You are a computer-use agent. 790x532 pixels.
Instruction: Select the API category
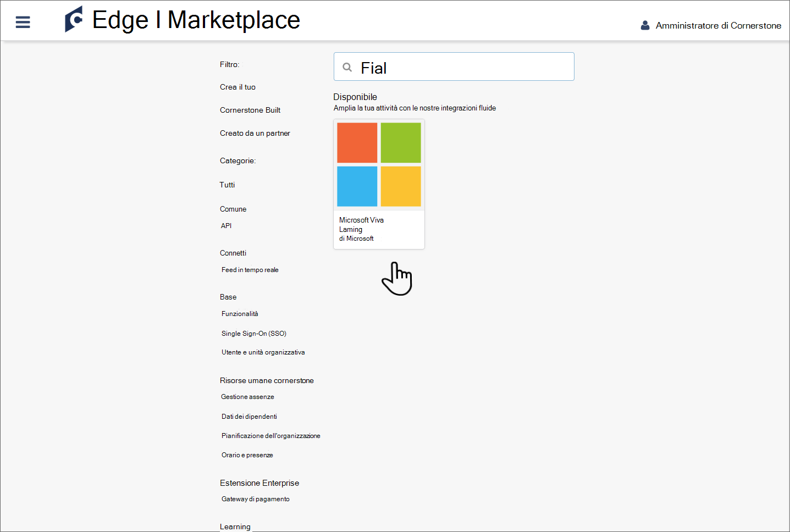tap(226, 225)
